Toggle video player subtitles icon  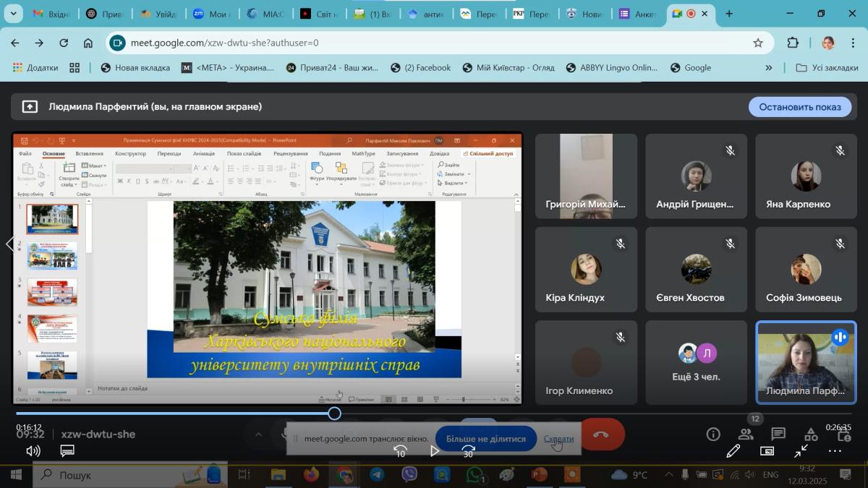click(x=67, y=451)
